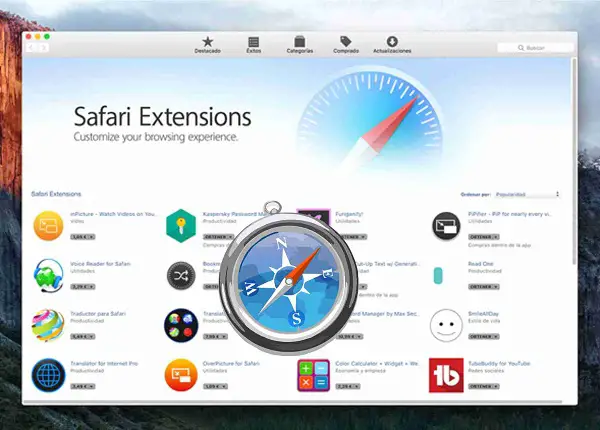
Task: Click the vertical scrollbar in the App Store window
Action: [x=574, y=161]
